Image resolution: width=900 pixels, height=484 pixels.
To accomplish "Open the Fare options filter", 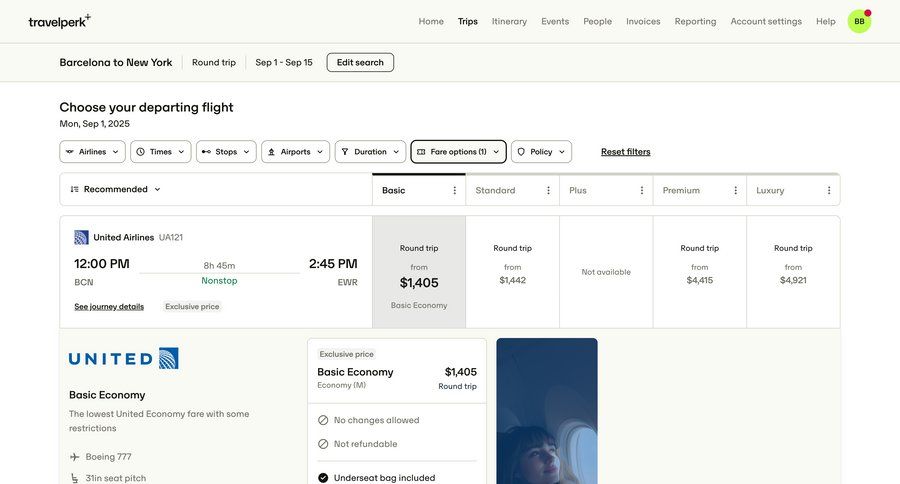I will click(458, 152).
